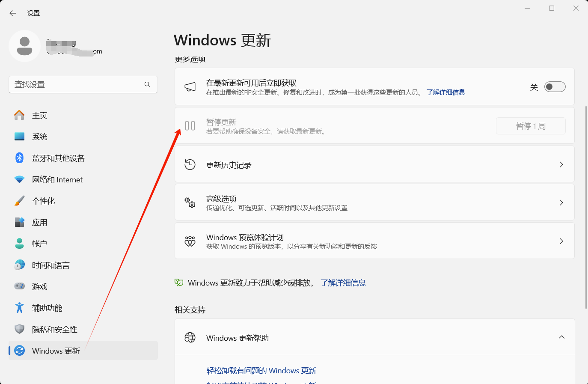Click the user avatar picture
Screen dimensions: 588x384
click(x=24, y=46)
